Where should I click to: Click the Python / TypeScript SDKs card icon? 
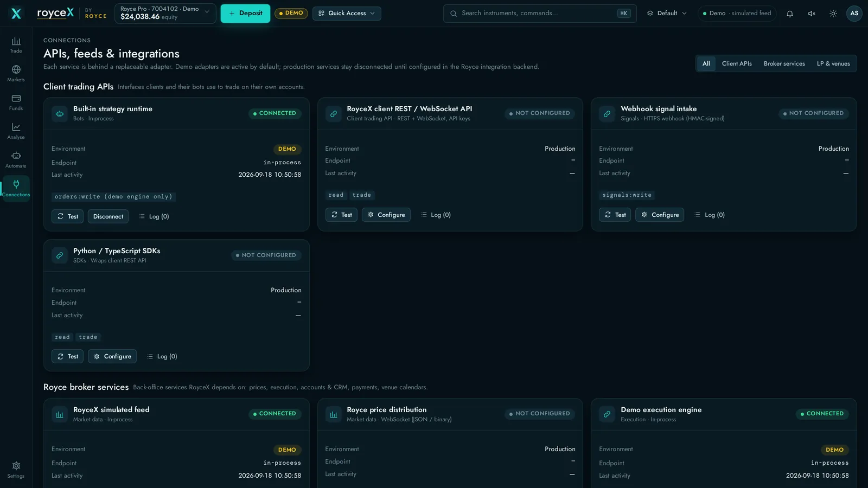pyautogui.click(x=60, y=255)
